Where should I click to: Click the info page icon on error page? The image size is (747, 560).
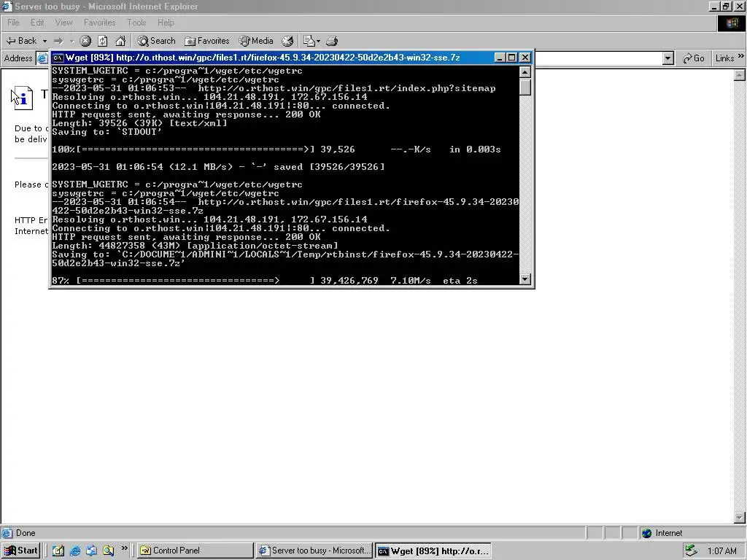pos(23,98)
